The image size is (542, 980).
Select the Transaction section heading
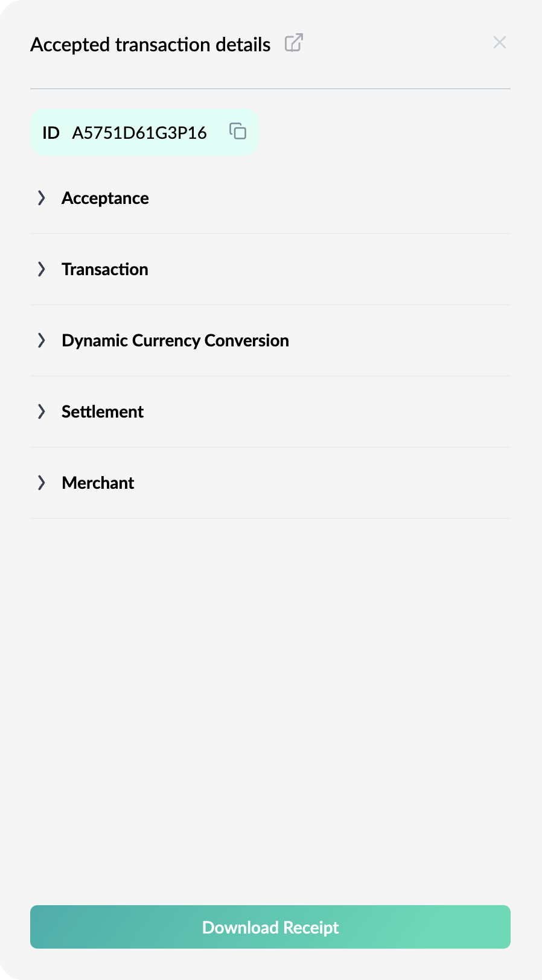105,269
